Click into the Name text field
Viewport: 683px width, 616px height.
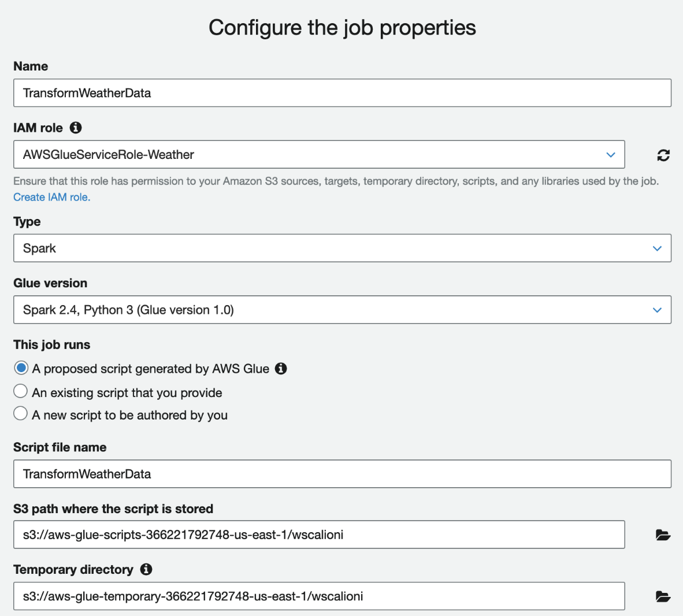pyautogui.click(x=341, y=93)
